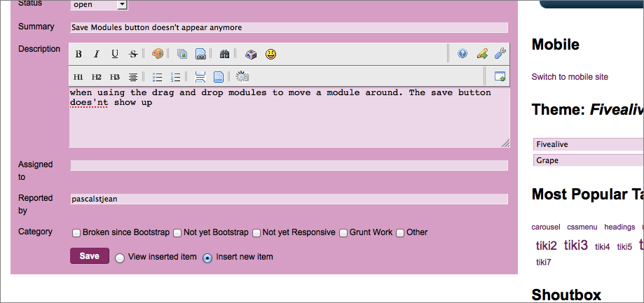Open the editor help icon

pyautogui.click(x=463, y=53)
